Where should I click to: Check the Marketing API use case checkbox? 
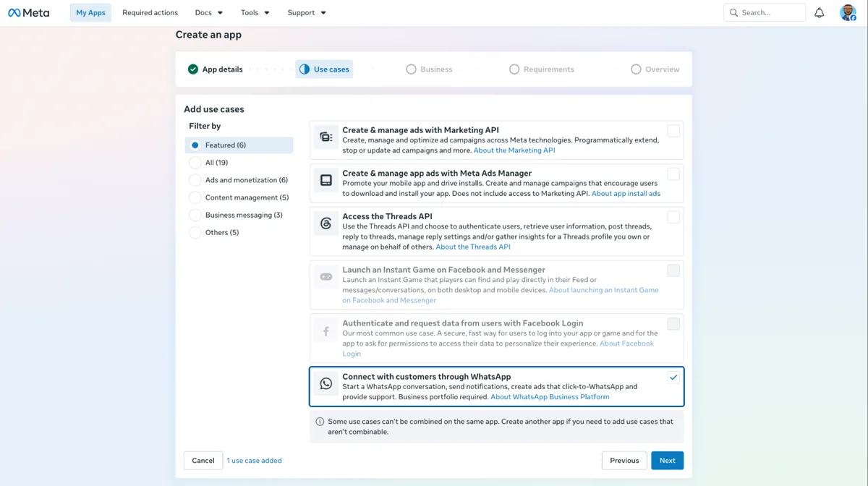[673, 131]
